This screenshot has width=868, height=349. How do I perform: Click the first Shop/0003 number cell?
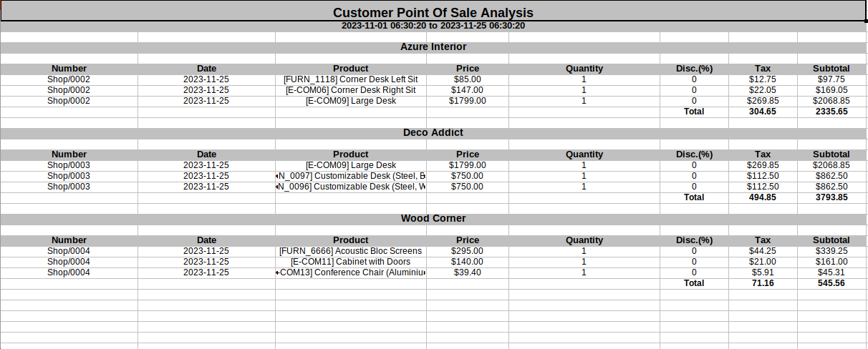[69, 165]
